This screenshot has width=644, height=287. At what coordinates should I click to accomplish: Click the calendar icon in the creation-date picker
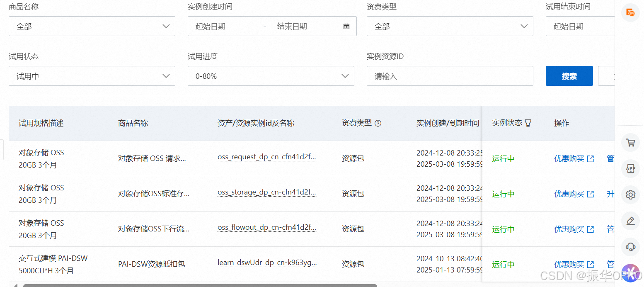click(x=346, y=26)
